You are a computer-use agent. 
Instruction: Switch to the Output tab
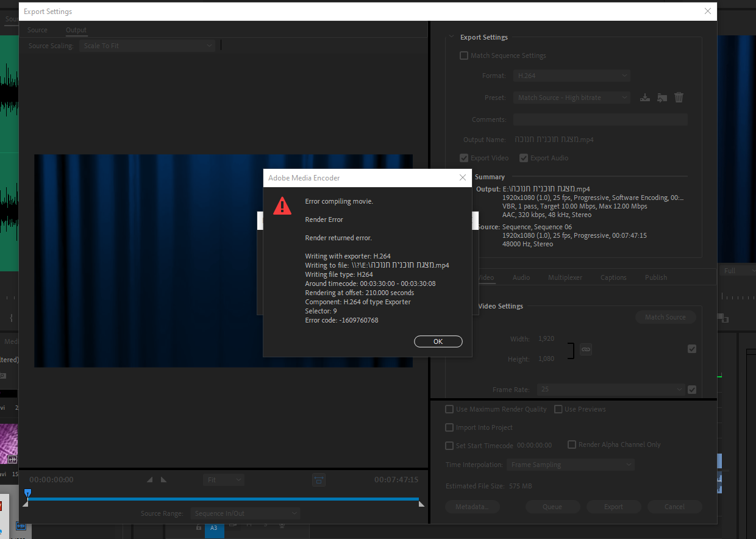(x=76, y=30)
